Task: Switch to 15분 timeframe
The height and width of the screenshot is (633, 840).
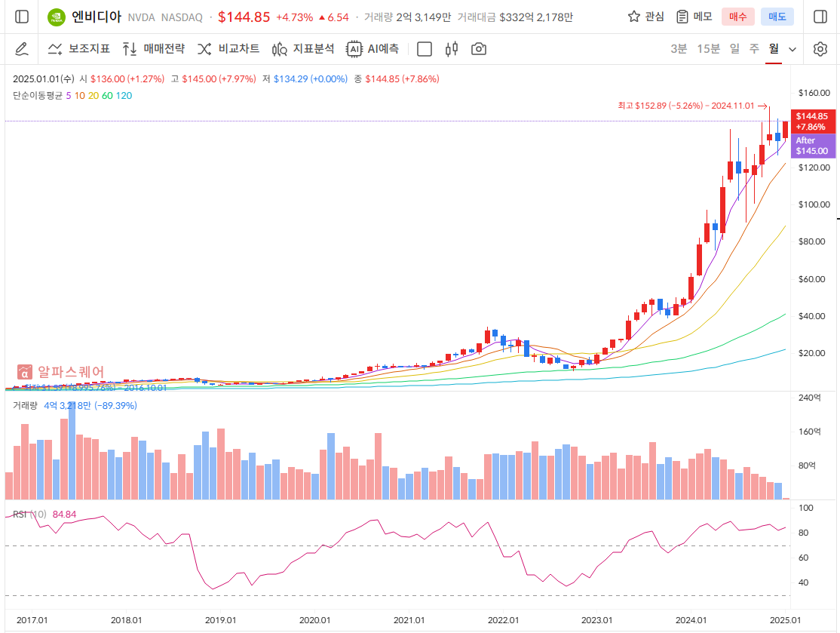Action: tap(708, 49)
